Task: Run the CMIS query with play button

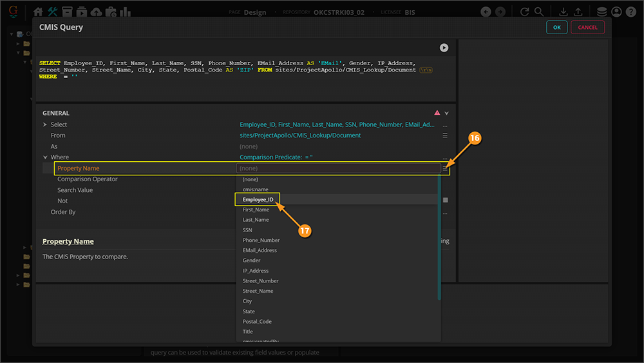Action: 444,48
